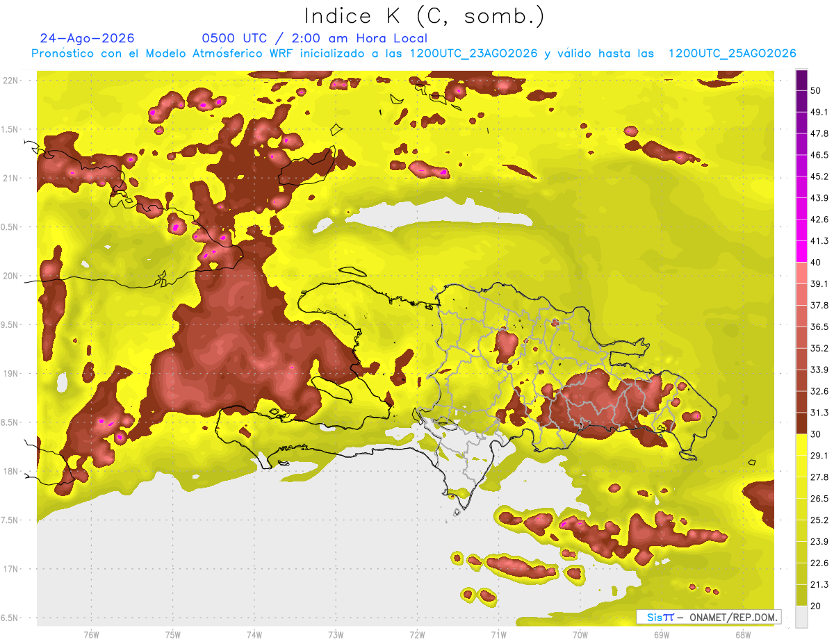The width and height of the screenshot is (834, 644).
Task: Click the colorbar label "45.2"
Action: click(819, 176)
